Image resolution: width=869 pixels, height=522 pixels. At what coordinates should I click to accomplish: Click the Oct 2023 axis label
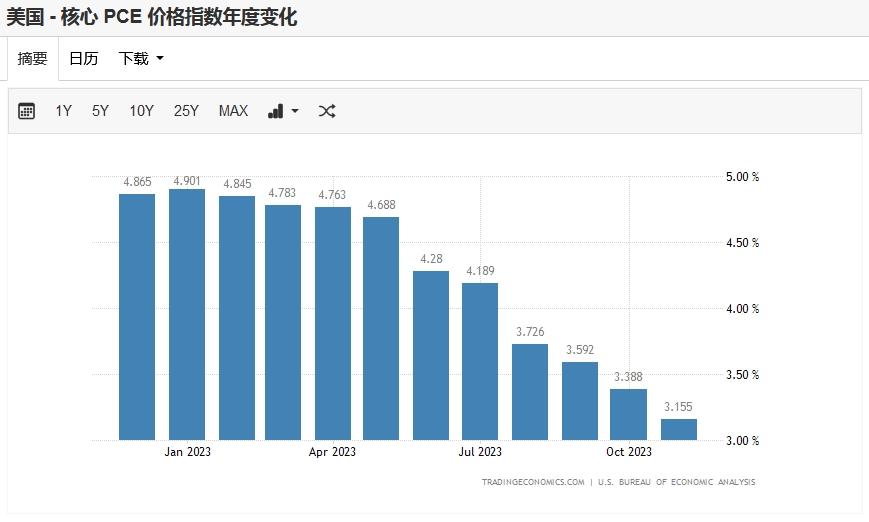tap(629, 452)
